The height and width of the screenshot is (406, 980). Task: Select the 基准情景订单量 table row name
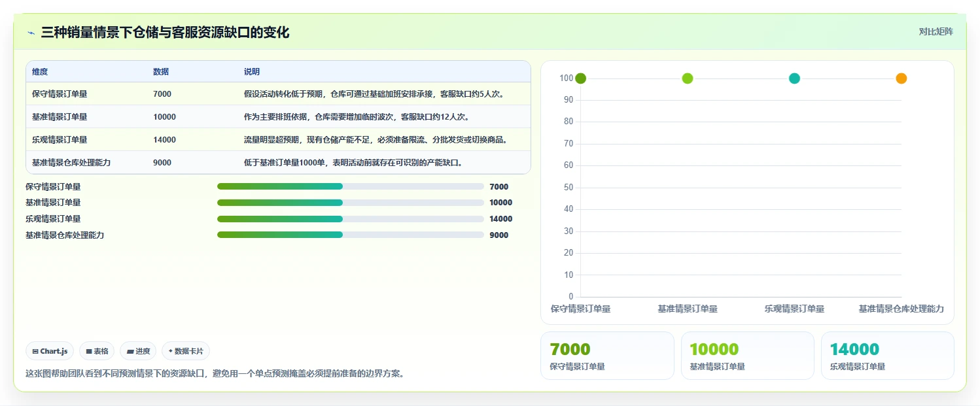pyautogui.click(x=60, y=117)
